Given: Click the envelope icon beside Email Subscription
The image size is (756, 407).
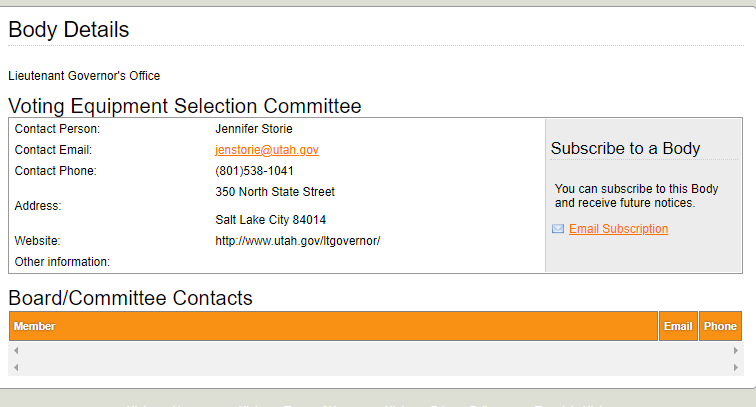Looking at the screenshot, I should tap(558, 229).
